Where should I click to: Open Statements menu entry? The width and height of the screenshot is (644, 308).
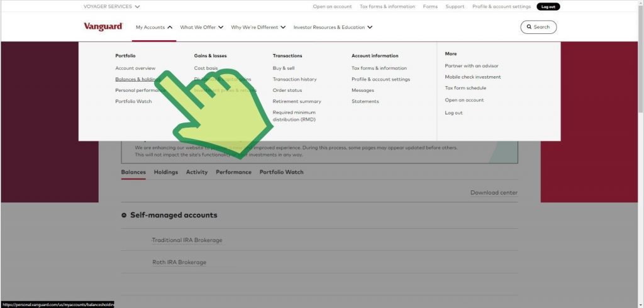[365, 101]
